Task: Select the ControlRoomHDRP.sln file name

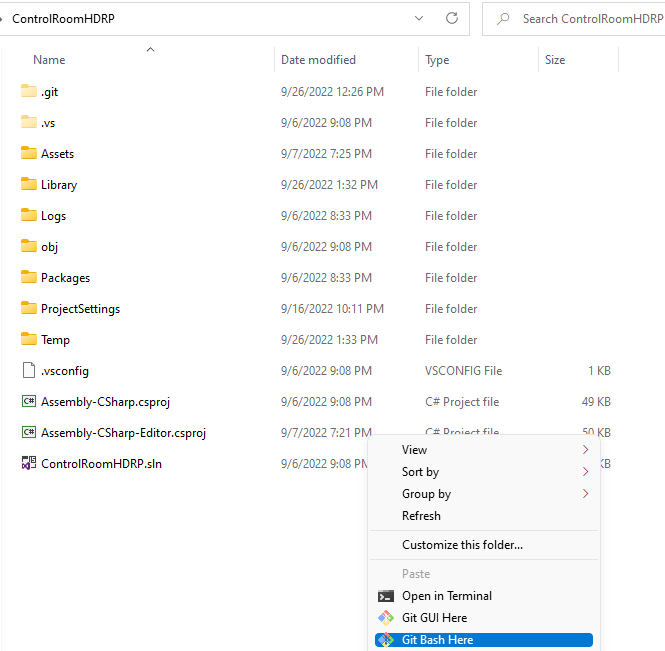Action: point(101,464)
